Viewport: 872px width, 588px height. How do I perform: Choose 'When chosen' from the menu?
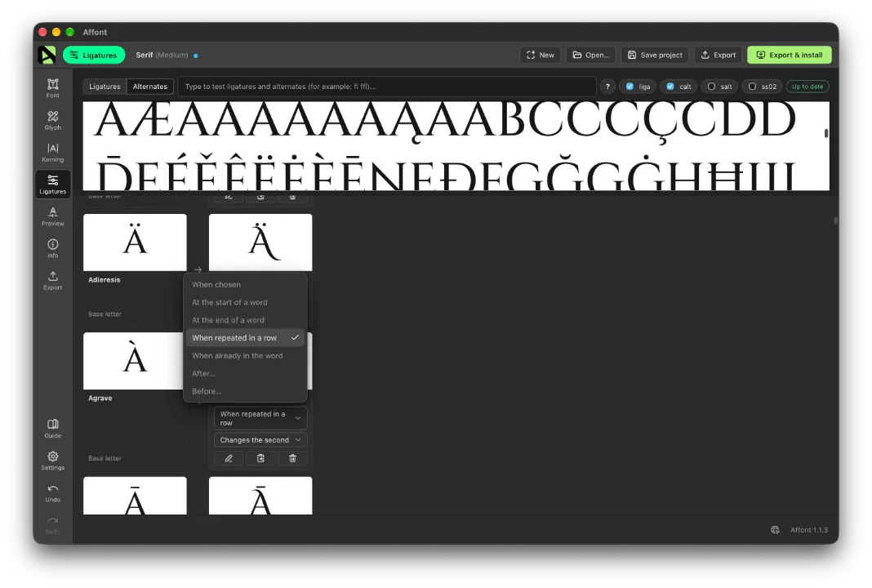click(x=245, y=284)
